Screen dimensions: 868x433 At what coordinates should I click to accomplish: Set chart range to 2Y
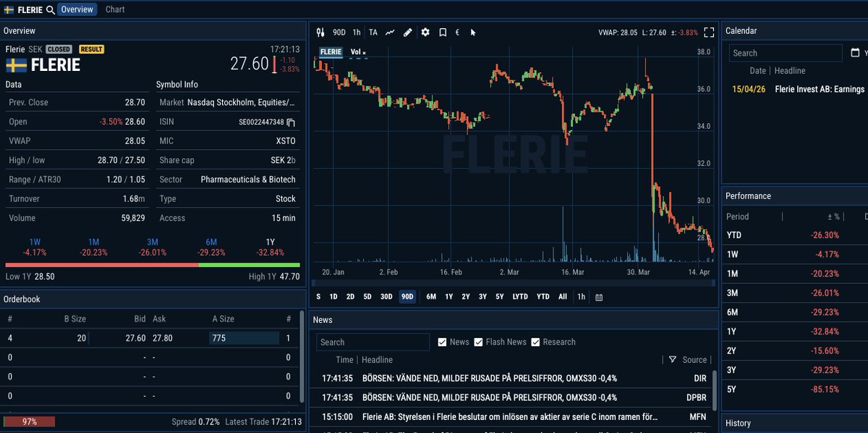[466, 296]
